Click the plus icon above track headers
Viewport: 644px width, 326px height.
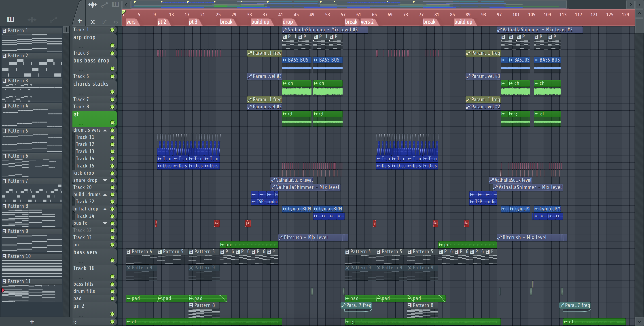[80, 21]
